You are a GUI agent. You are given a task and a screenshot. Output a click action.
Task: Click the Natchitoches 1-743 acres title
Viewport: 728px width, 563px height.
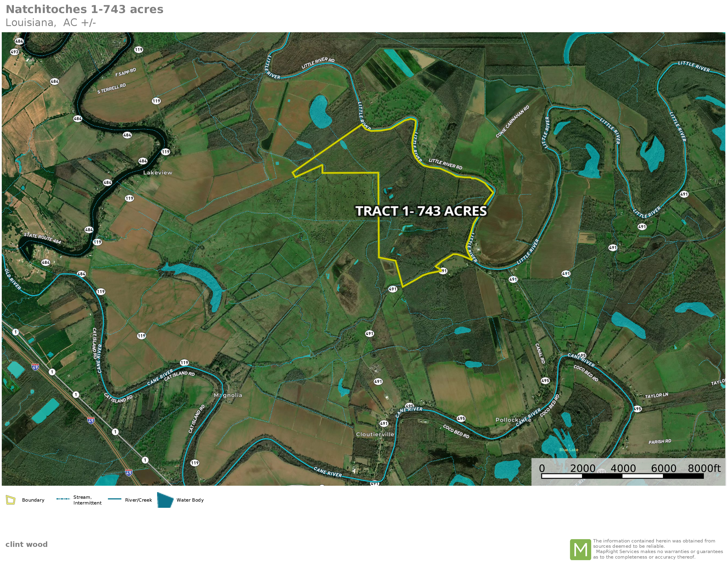84,9
